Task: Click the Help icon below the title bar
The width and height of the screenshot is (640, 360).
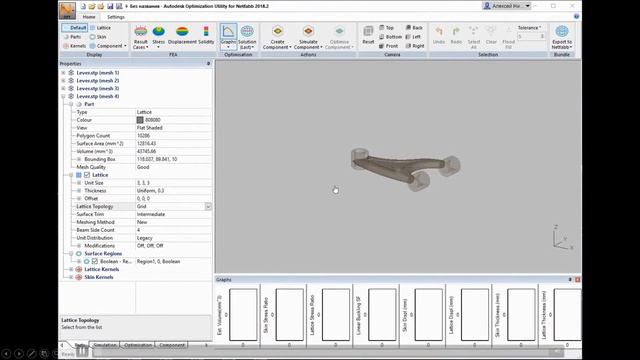Action: (576, 16)
